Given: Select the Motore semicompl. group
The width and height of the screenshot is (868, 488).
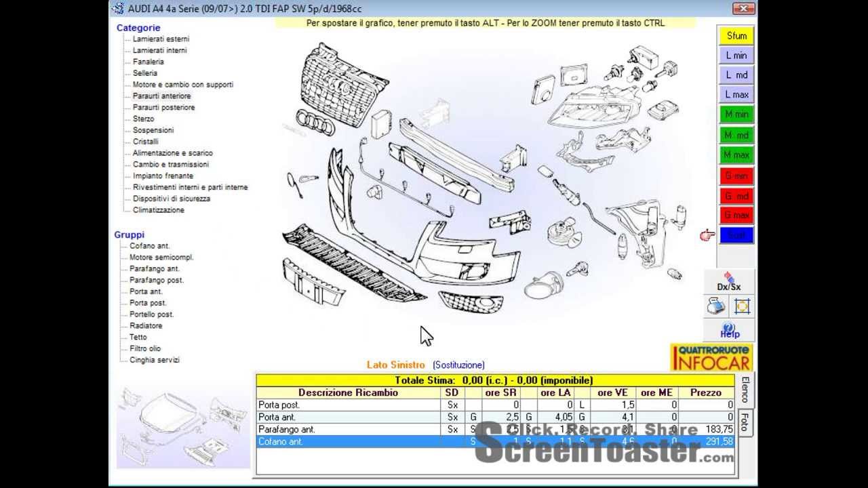Looking at the screenshot, I should (161, 258).
